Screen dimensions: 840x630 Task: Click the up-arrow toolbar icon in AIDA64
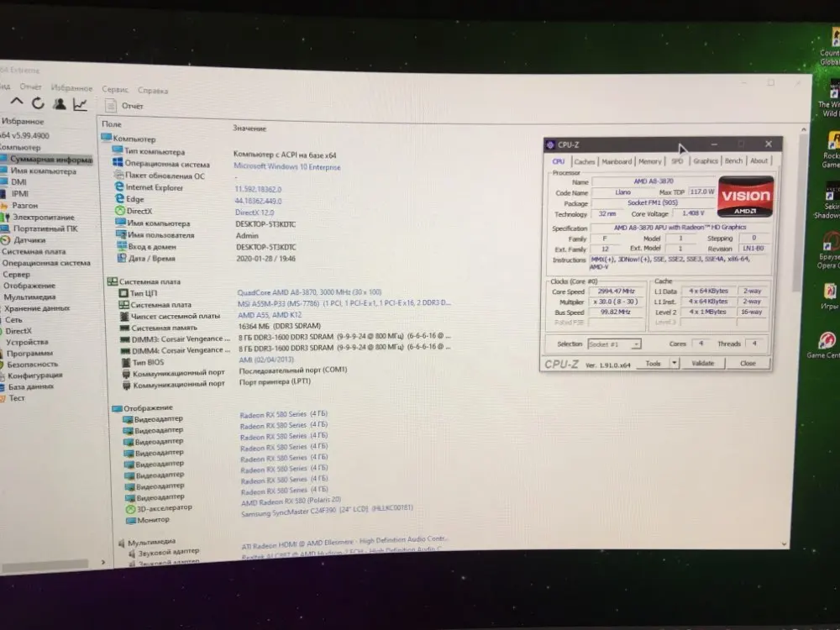point(17,101)
